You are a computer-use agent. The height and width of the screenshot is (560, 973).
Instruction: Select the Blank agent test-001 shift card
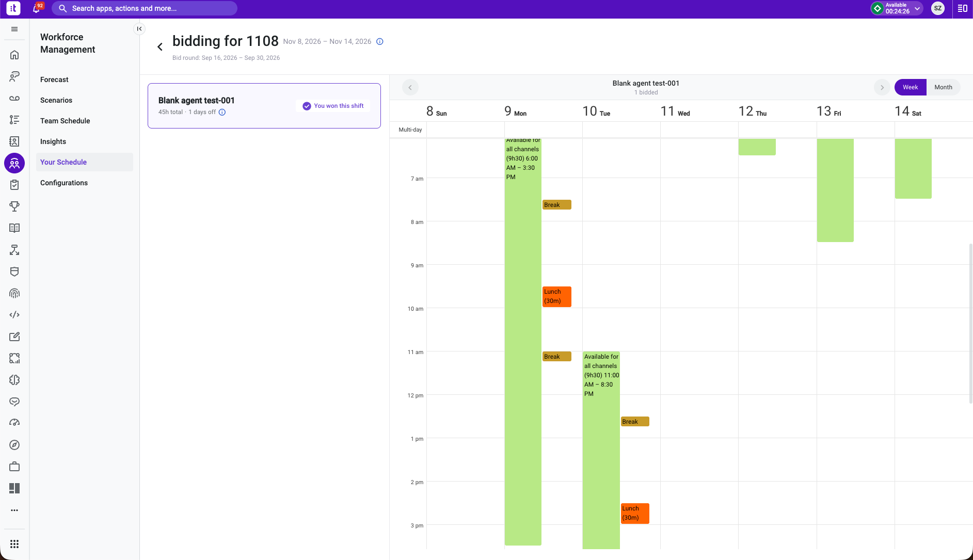pyautogui.click(x=264, y=106)
